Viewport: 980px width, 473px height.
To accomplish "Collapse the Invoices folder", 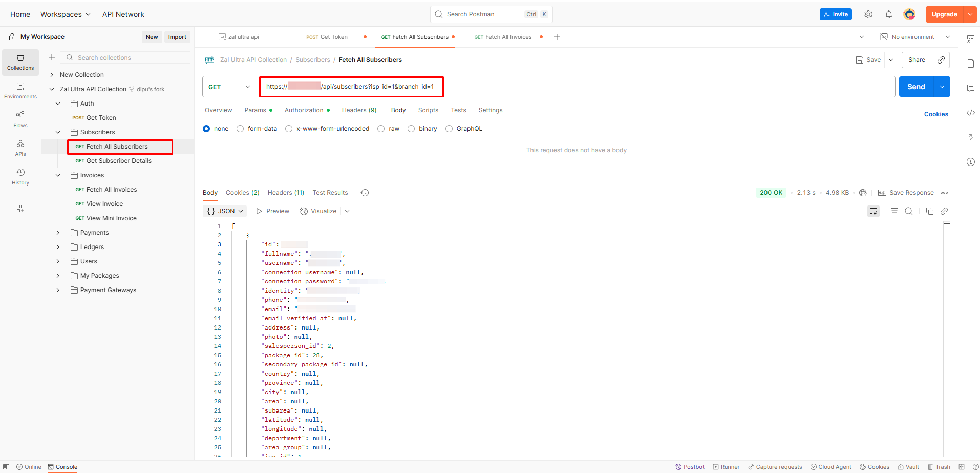I will click(58, 175).
